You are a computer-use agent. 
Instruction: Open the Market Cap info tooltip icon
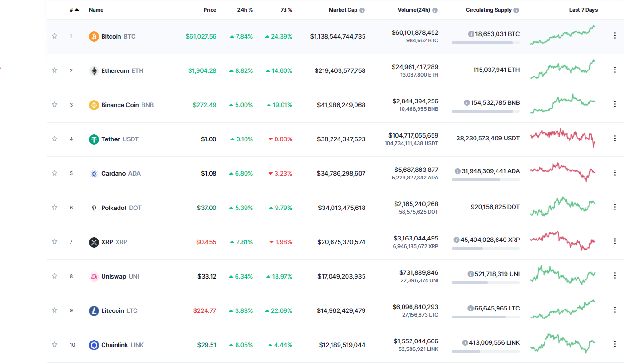pyautogui.click(x=362, y=10)
